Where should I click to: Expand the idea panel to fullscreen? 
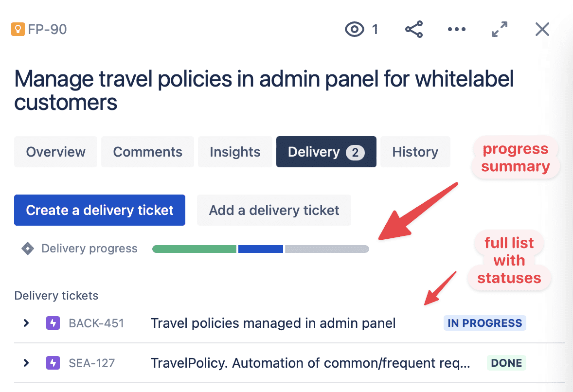click(500, 29)
